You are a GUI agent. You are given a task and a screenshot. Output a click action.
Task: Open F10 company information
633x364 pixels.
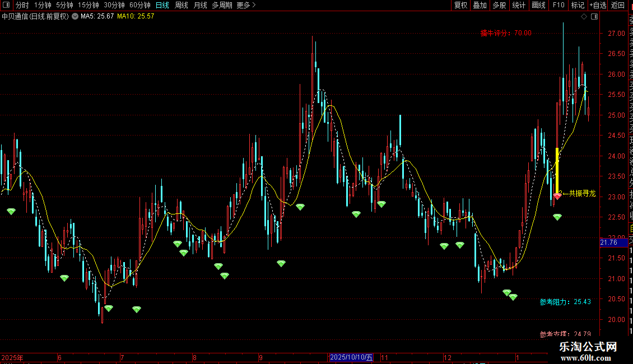tap(558, 5)
